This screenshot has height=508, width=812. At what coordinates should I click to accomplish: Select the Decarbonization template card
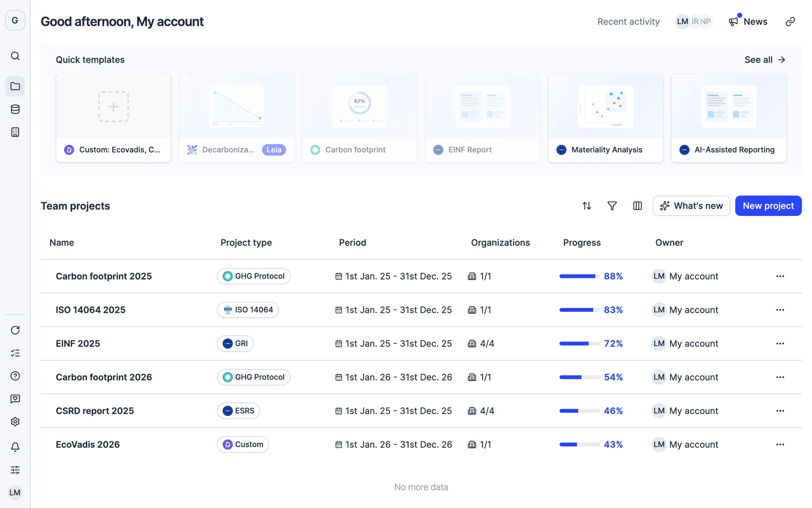pyautogui.click(x=236, y=118)
